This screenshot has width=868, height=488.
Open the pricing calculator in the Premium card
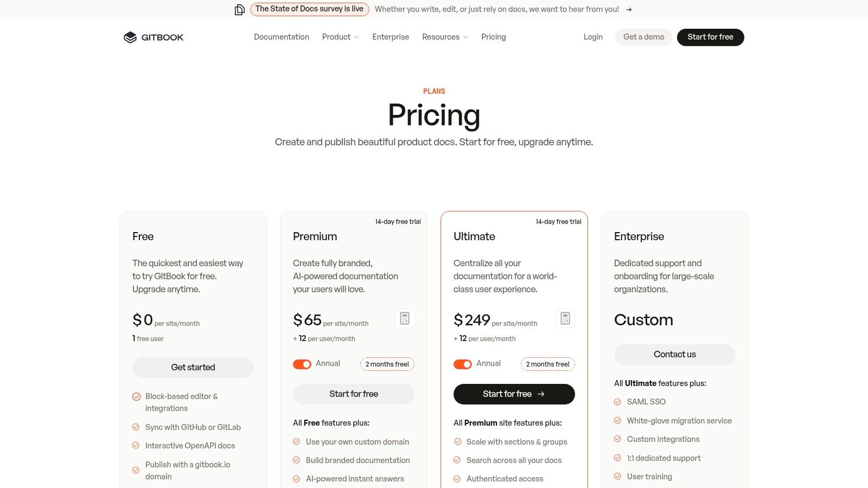click(405, 318)
